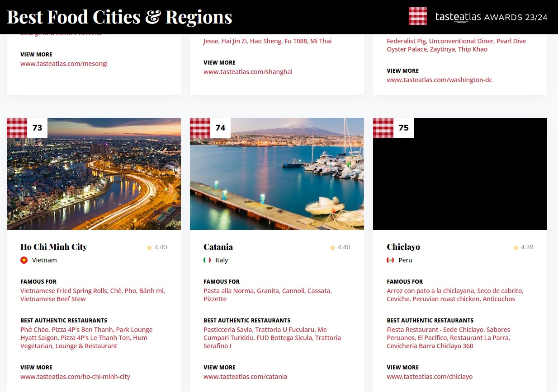The image size is (558, 392).
Task: Click the Pasta alla Norma dish link
Action: point(228,291)
